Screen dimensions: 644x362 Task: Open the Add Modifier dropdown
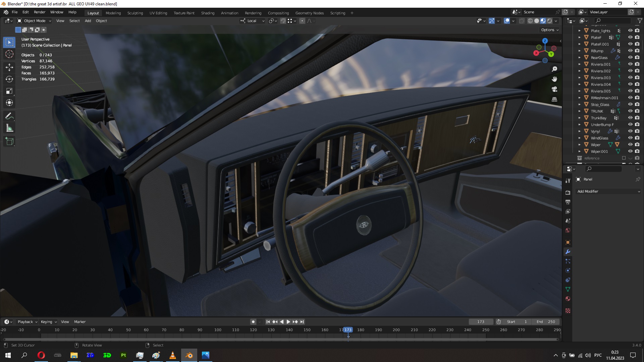[608, 191]
